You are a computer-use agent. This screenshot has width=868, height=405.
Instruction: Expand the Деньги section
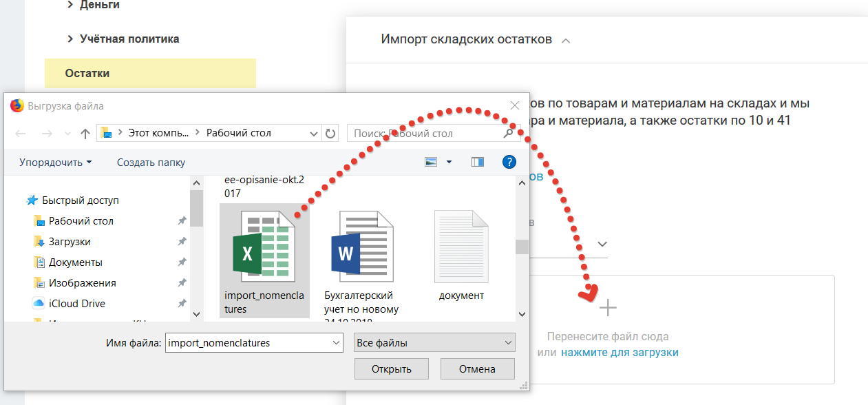click(x=99, y=6)
